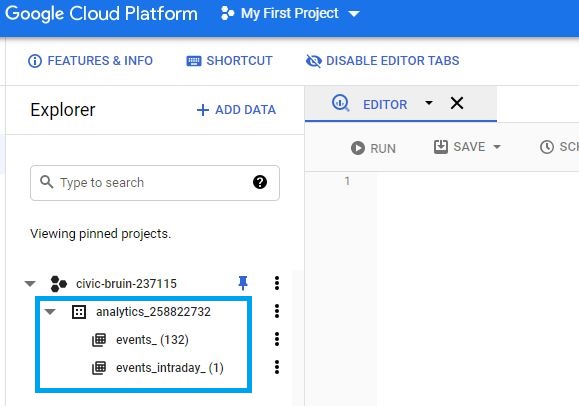Open the events_intraday_ (1) table
Image resolution: width=579 pixels, height=406 pixels.
coord(170,368)
